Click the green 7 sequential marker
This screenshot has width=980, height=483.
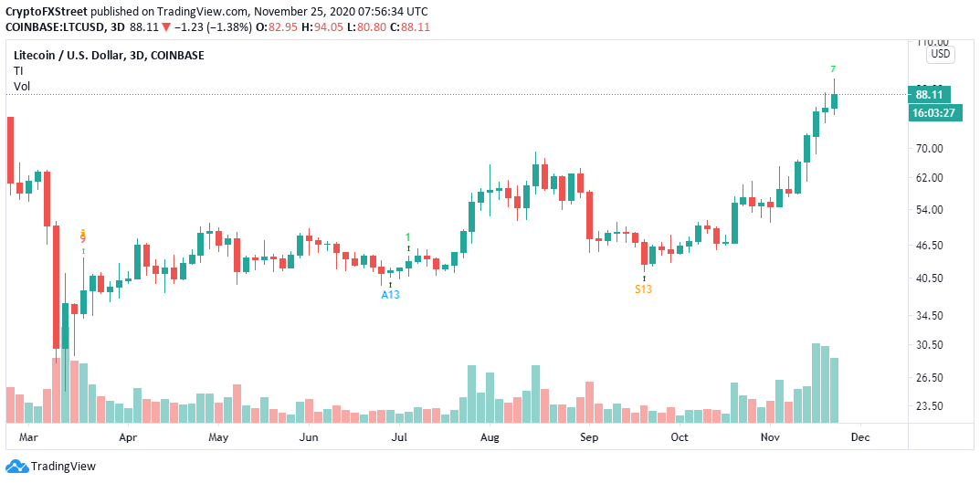[x=833, y=69]
